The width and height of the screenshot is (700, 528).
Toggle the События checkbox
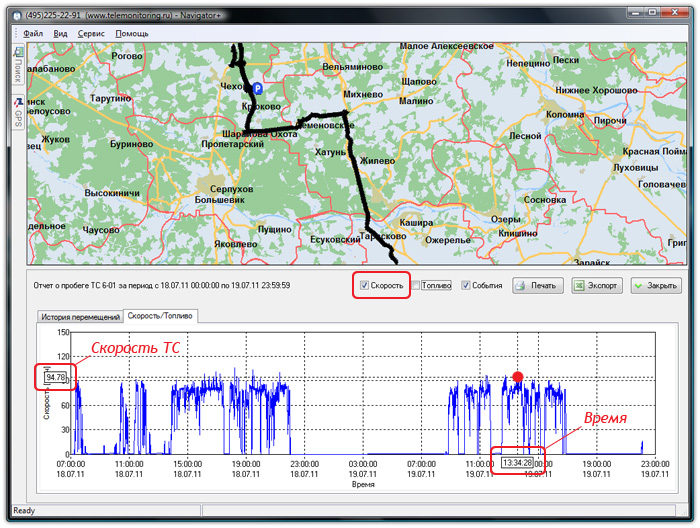tap(466, 286)
